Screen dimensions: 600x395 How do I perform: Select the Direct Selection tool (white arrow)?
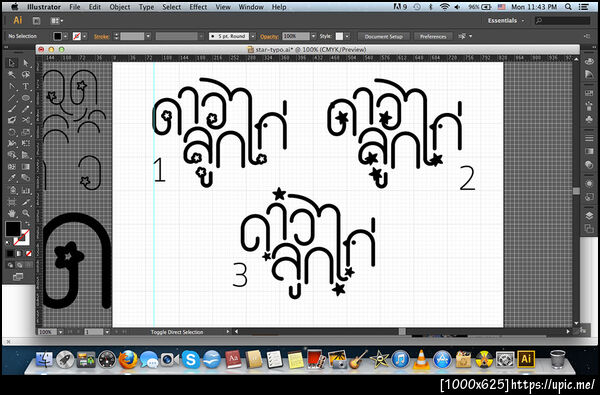tap(26, 63)
